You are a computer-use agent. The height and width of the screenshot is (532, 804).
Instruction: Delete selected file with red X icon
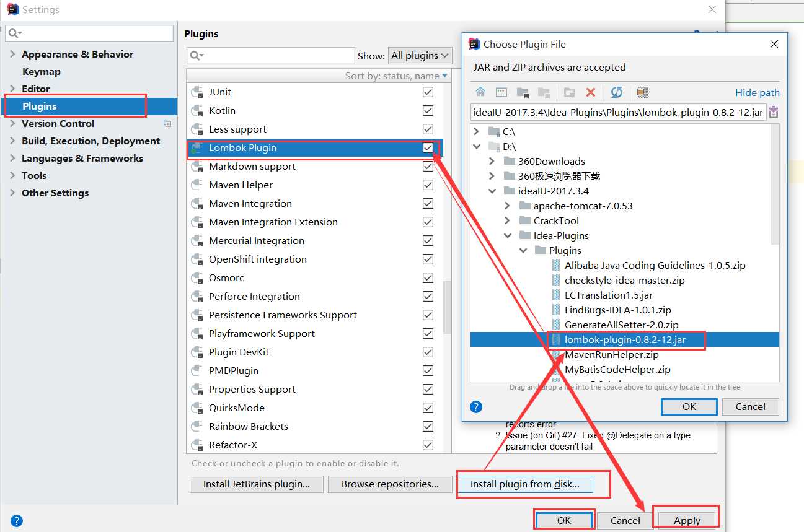(x=591, y=92)
